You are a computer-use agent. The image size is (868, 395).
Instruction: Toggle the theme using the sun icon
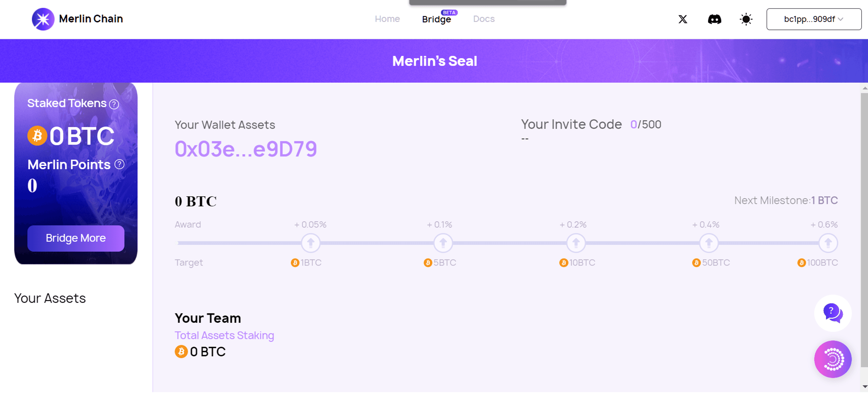(x=746, y=19)
